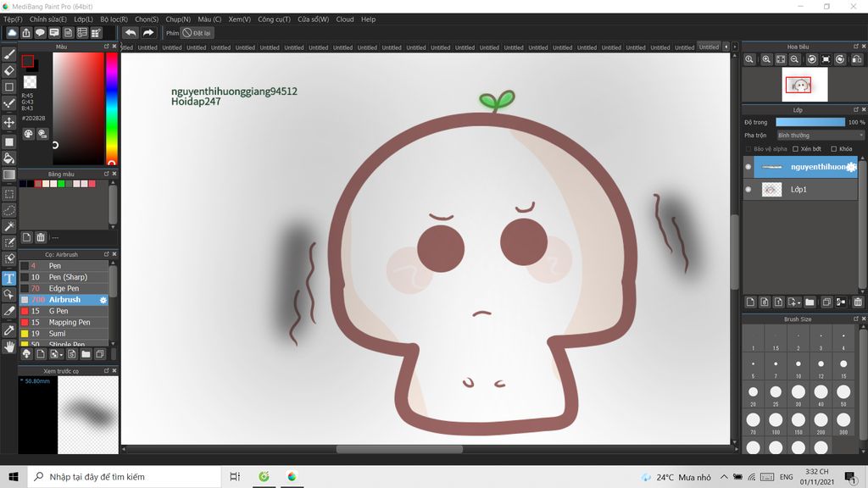This screenshot has height=488, width=868.
Task: Select the Eraser tool
Action: [x=8, y=70]
